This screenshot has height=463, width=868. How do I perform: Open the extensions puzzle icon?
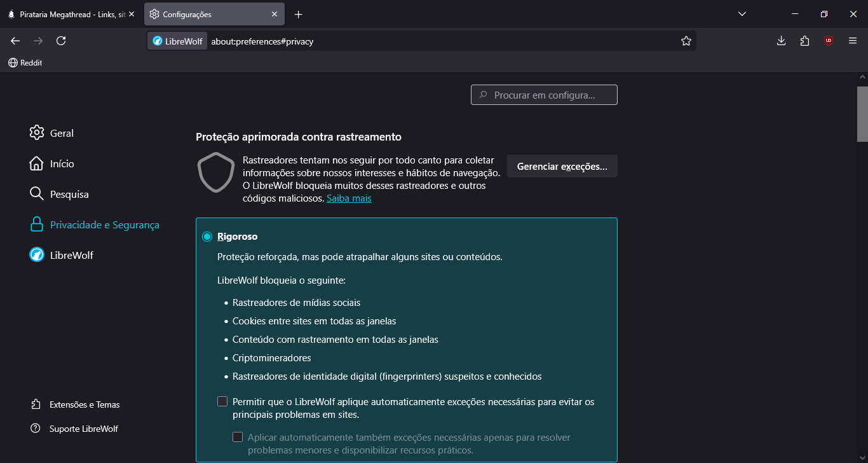pos(804,41)
